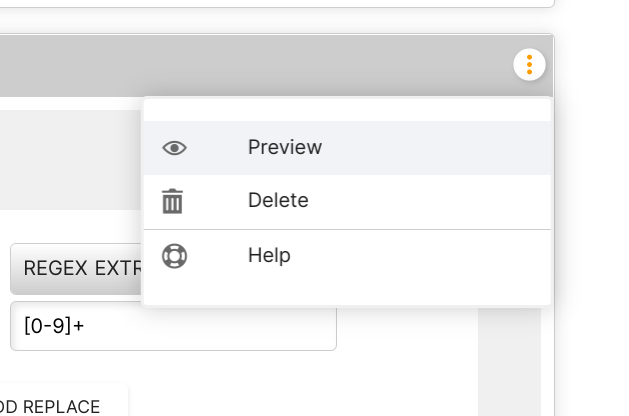This screenshot has width=629, height=416.
Task: Click the OD REPLACE button
Action: [60, 401]
